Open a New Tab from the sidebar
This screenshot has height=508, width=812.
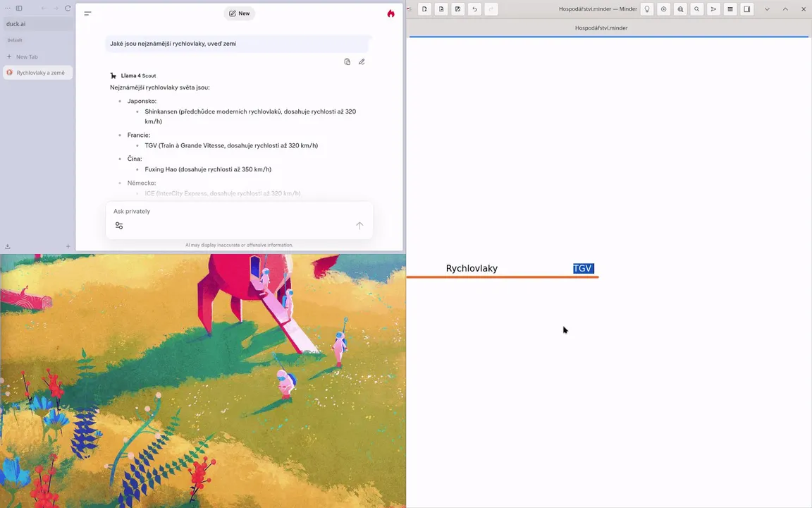coord(37,57)
